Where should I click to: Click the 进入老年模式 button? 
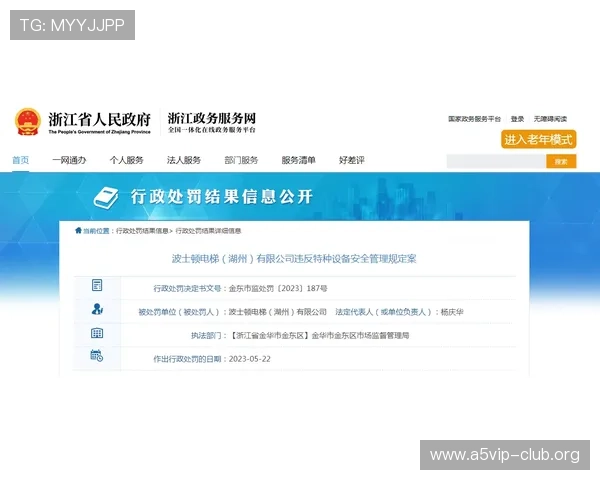pyautogui.click(x=538, y=139)
